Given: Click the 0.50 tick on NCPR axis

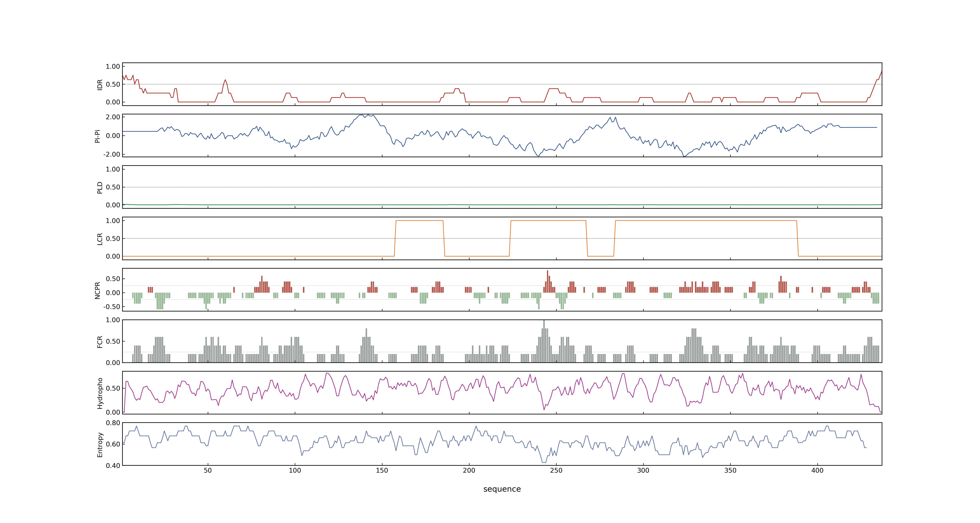Looking at the screenshot, I should click(x=113, y=279).
